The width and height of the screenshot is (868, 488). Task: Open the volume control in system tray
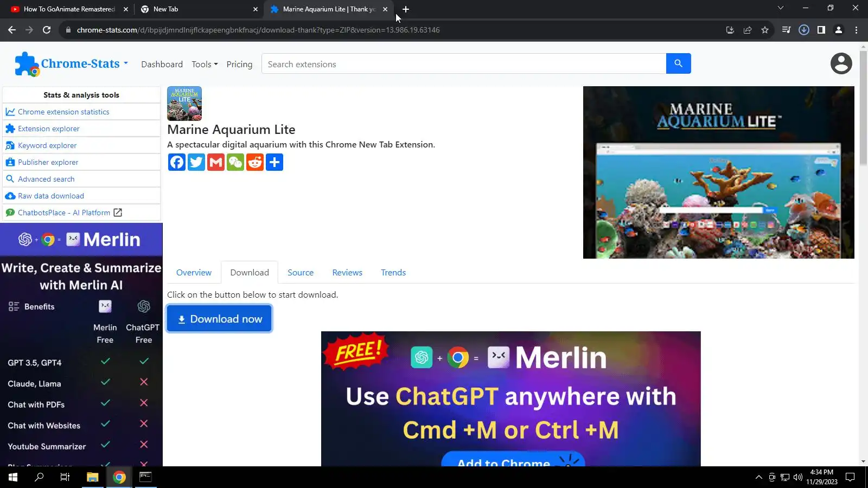point(798,477)
